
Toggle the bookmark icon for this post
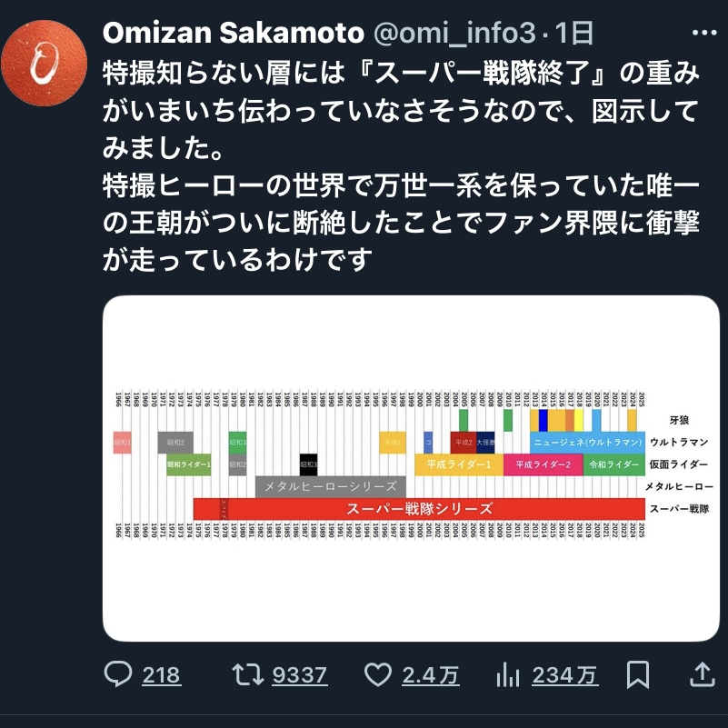638,674
